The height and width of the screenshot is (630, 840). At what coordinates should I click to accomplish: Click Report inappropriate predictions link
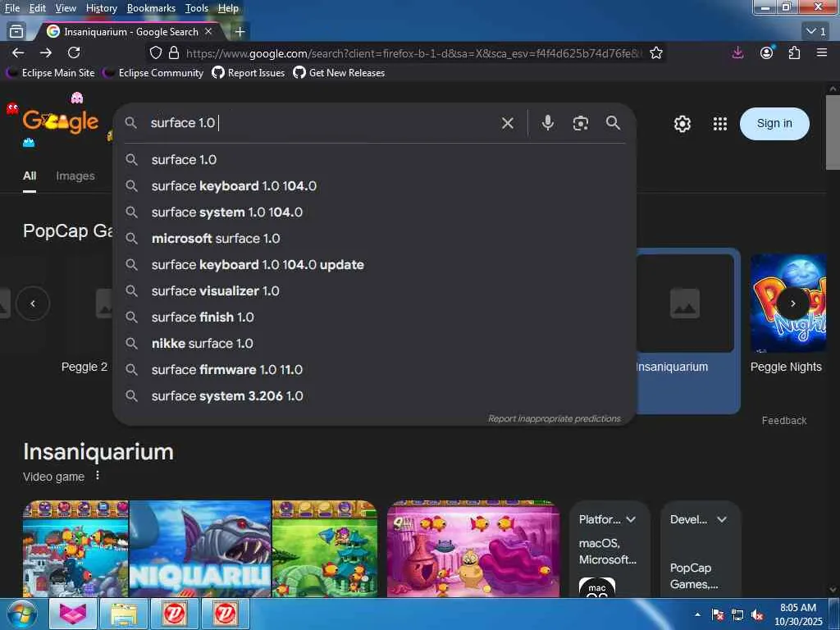point(554,418)
